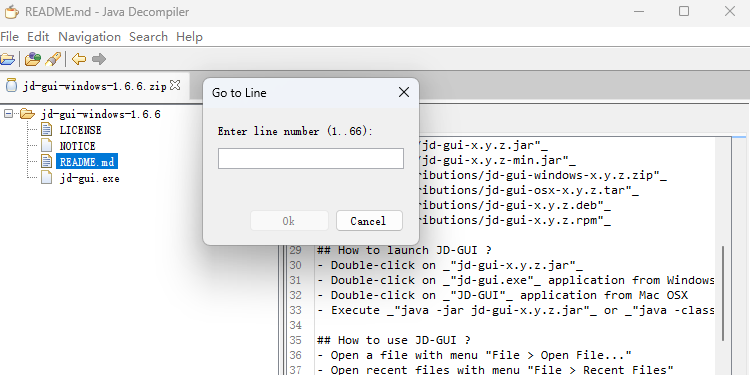Click line number 36 in the gutter
Image resolution: width=750 pixels, height=375 pixels.
click(x=296, y=355)
